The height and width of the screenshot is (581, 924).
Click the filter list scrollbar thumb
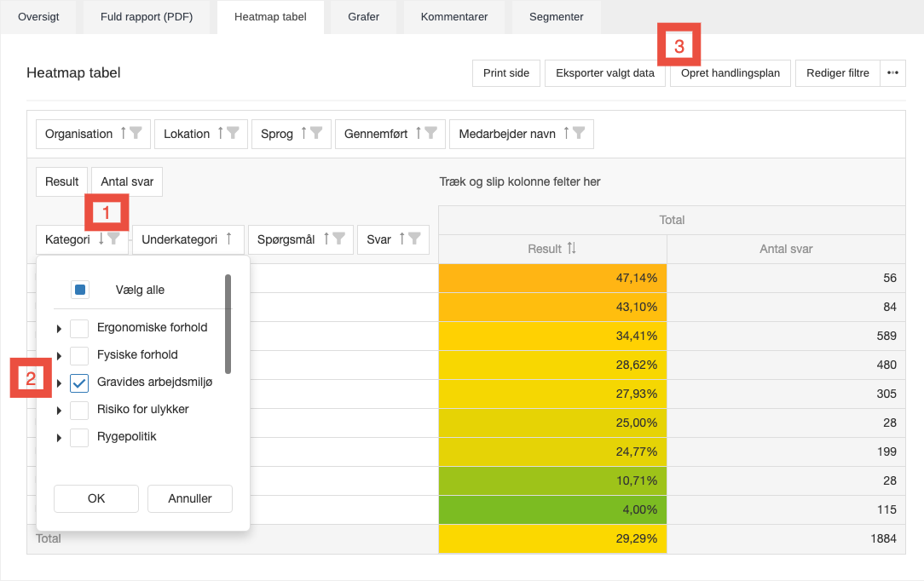(228, 324)
